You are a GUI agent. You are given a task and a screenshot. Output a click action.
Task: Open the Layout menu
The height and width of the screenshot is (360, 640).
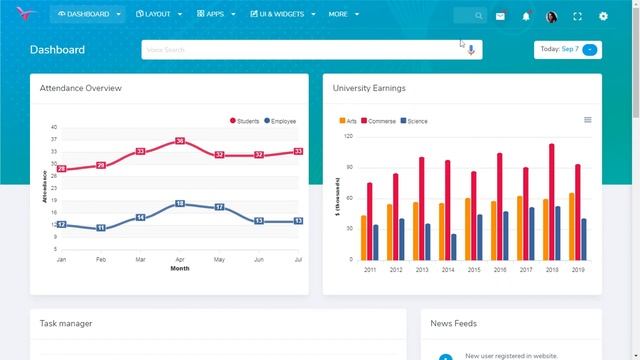click(159, 14)
